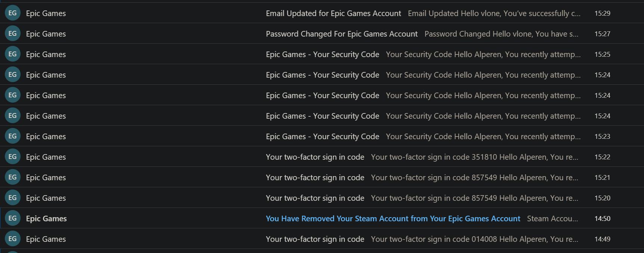
Task: Select Epic Games sender name on 15:27 email
Action: point(46,34)
